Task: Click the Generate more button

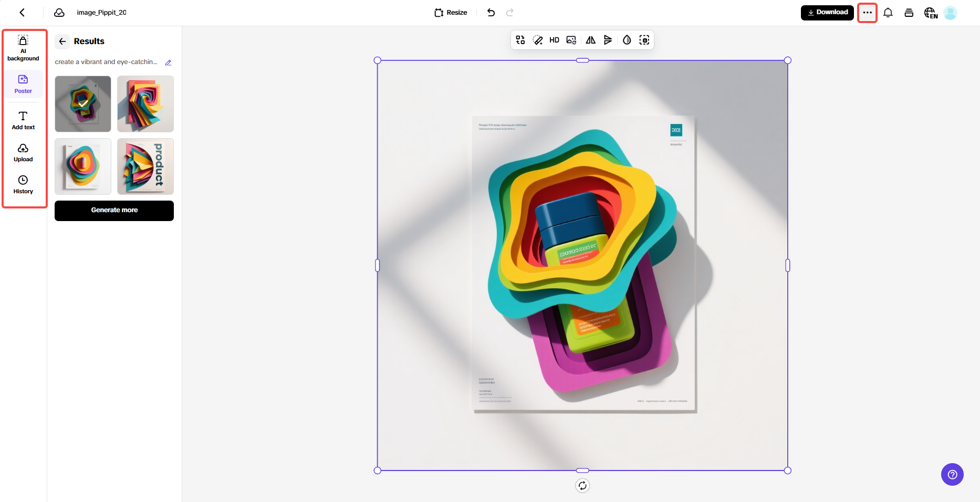Action: (114, 211)
